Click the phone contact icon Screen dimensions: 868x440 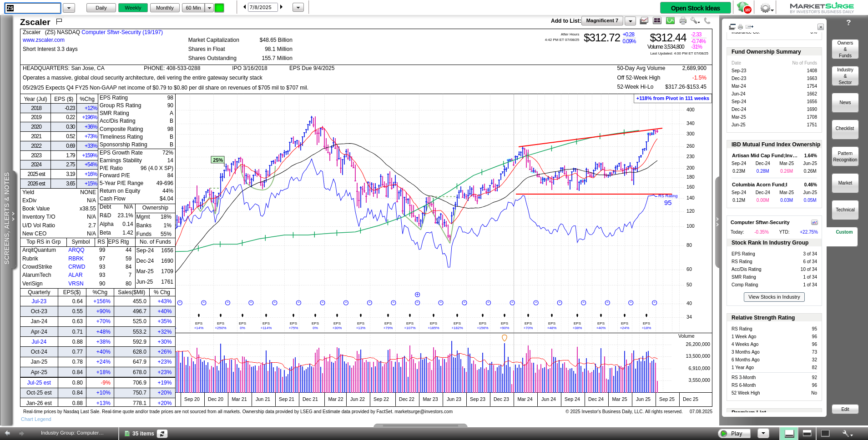coord(707,20)
